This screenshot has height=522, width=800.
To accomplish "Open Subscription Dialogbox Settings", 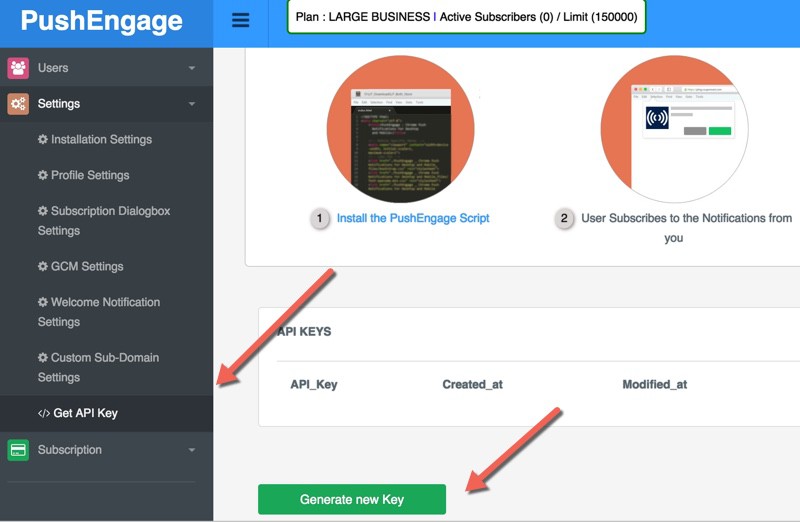I will click(104, 220).
